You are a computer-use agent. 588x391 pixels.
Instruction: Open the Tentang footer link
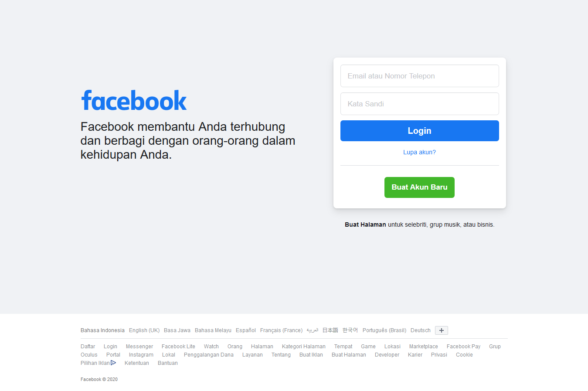click(x=281, y=355)
